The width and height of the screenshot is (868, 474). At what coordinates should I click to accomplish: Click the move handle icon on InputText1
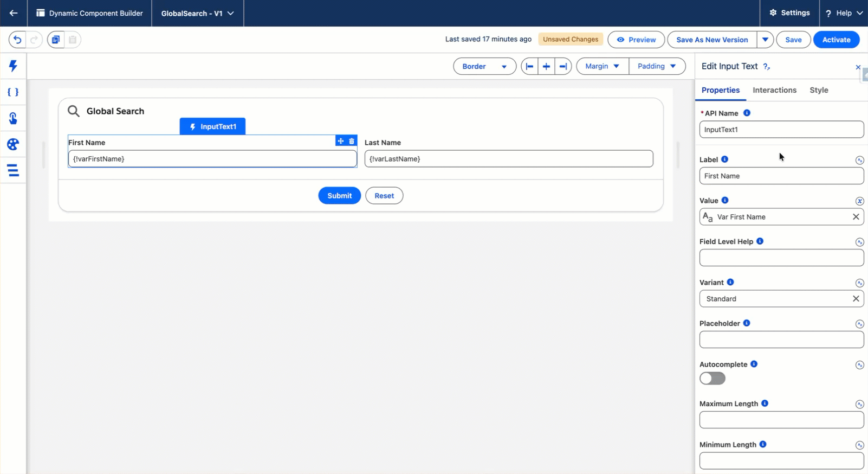click(341, 141)
